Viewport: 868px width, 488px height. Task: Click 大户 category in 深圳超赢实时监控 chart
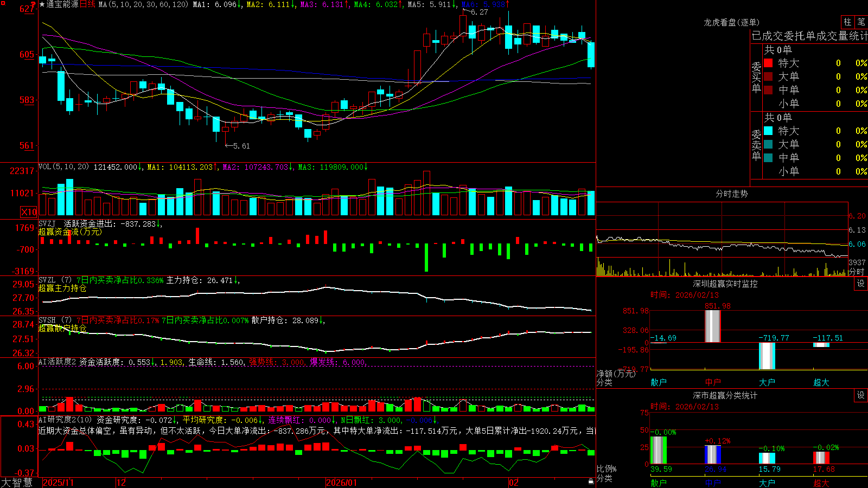tap(767, 382)
